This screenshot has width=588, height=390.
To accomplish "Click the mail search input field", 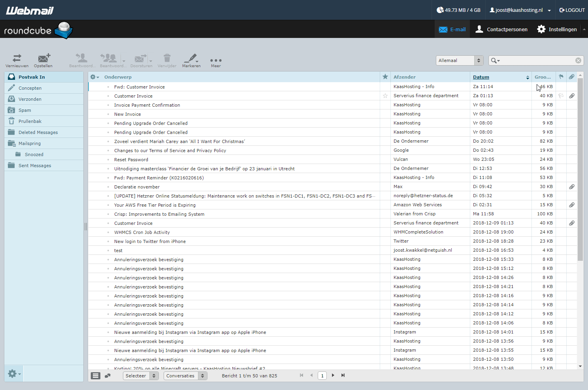I will (x=537, y=60).
